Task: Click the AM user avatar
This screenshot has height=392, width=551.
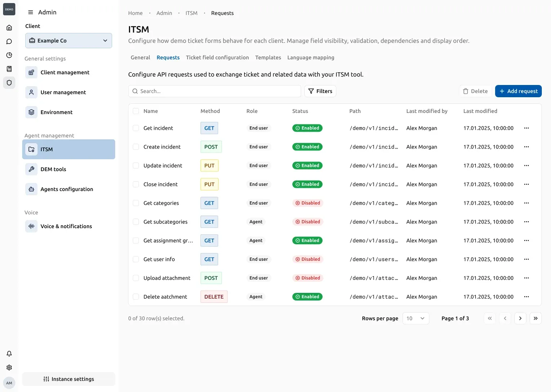Action: (x=9, y=383)
